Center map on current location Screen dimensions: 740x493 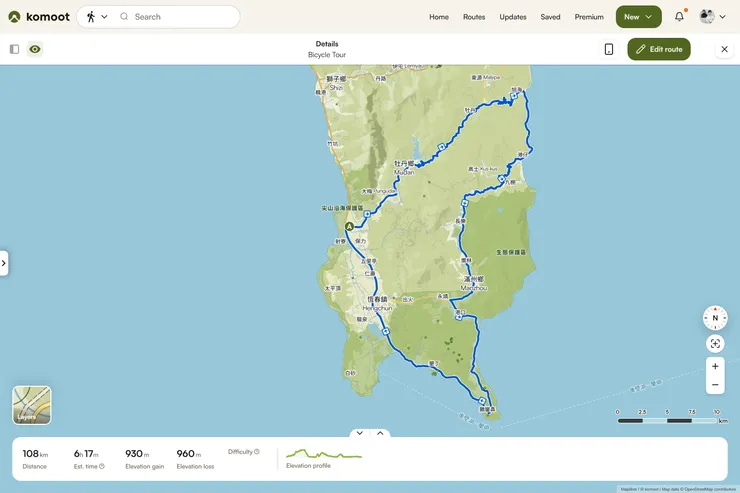(715, 344)
